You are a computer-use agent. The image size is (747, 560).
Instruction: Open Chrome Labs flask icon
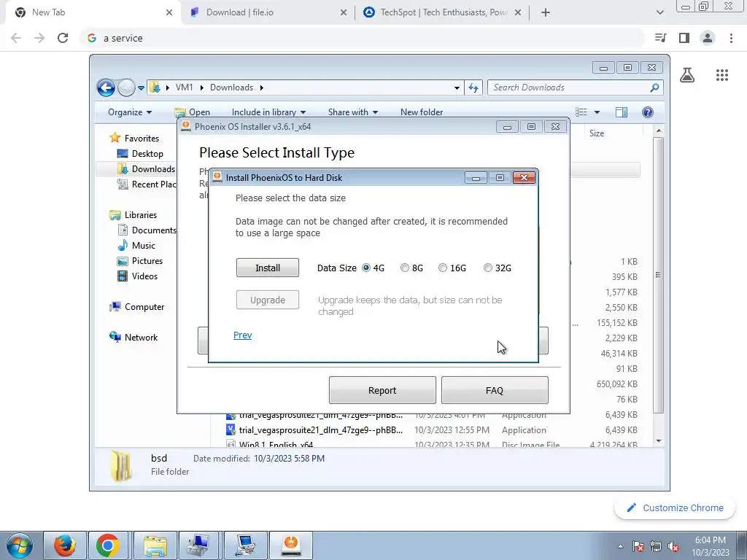click(687, 75)
